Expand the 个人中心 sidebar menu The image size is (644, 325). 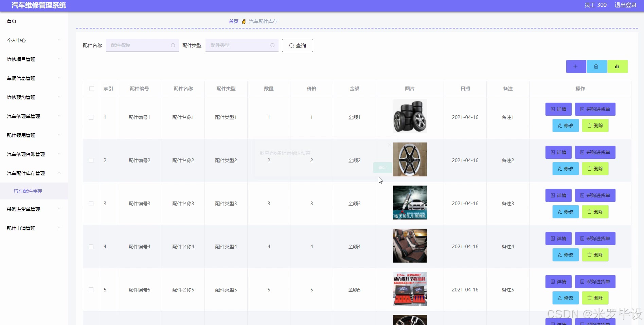point(34,40)
